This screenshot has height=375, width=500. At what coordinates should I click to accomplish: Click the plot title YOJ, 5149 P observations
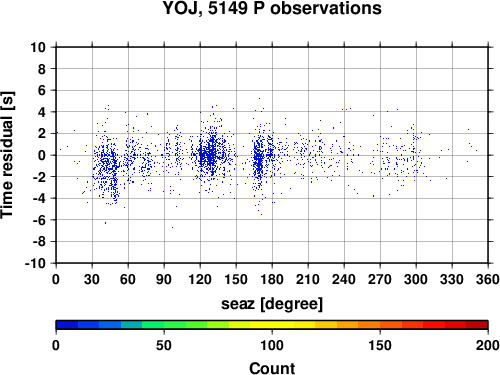click(x=272, y=8)
